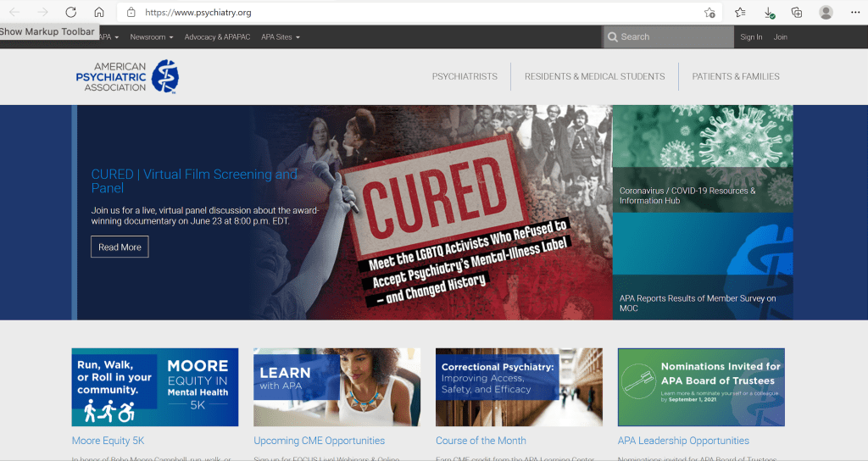Add this page to favorites star icon
Viewport: 868px width, 461px height.
(x=709, y=13)
